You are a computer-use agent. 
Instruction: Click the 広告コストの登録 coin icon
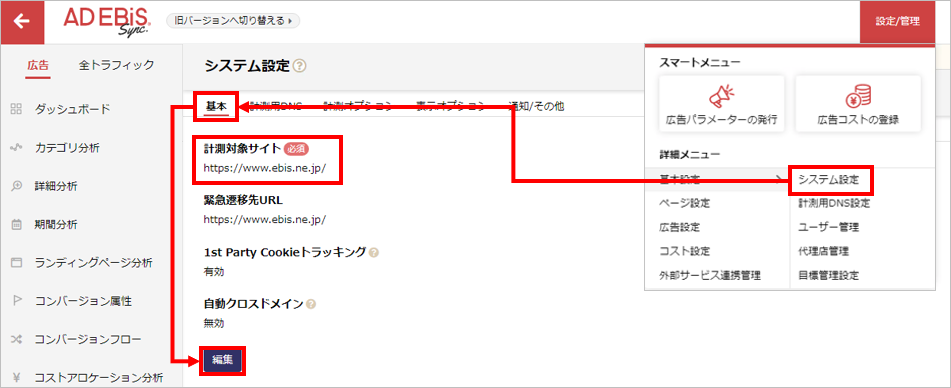pyautogui.click(x=858, y=96)
